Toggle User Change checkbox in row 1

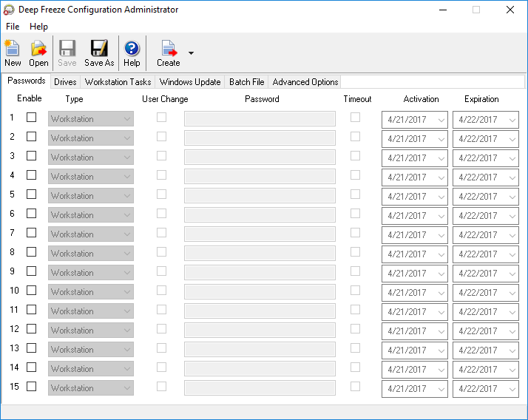(x=162, y=118)
